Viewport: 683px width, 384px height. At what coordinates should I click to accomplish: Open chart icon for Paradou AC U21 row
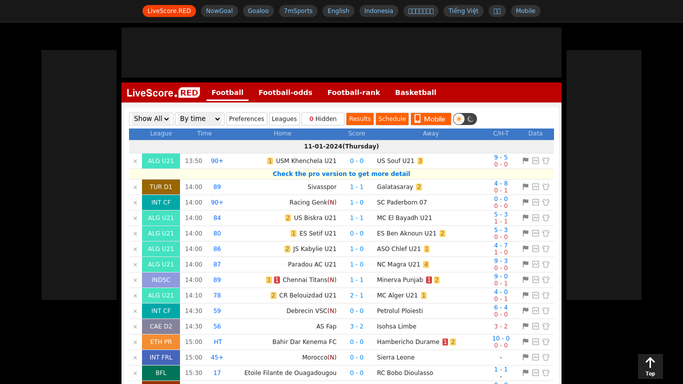click(535, 264)
